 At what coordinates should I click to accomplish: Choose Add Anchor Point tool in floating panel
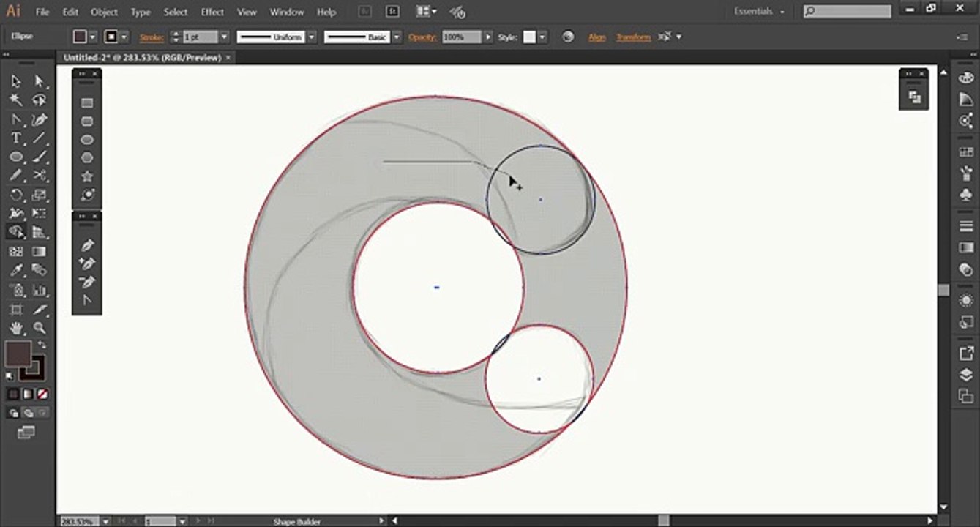(x=87, y=263)
